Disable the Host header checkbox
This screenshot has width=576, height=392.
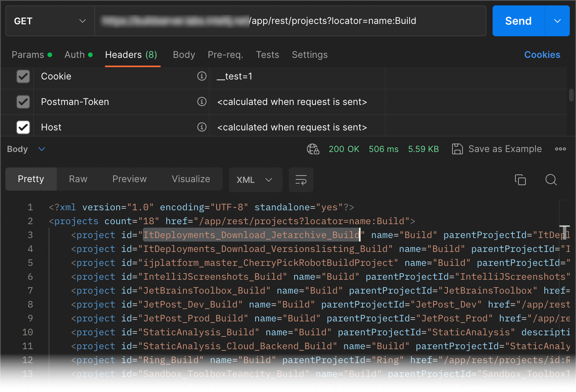click(23, 127)
